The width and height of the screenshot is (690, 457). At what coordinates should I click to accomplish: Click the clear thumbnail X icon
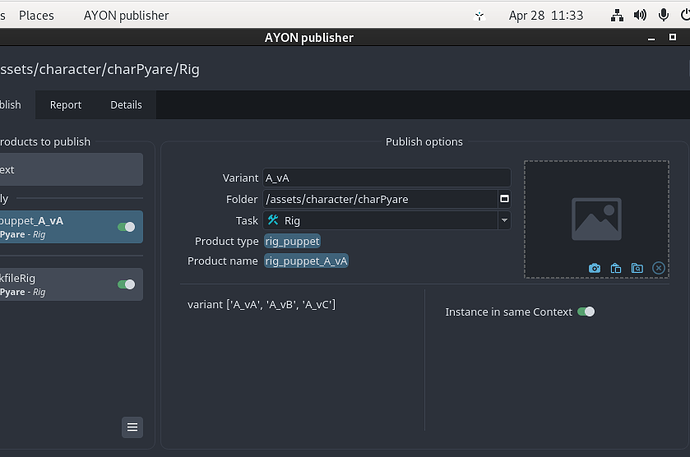[x=658, y=268]
